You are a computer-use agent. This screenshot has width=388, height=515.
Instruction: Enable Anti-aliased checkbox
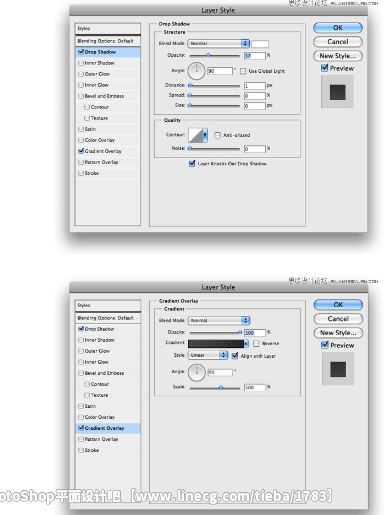click(217, 135)
